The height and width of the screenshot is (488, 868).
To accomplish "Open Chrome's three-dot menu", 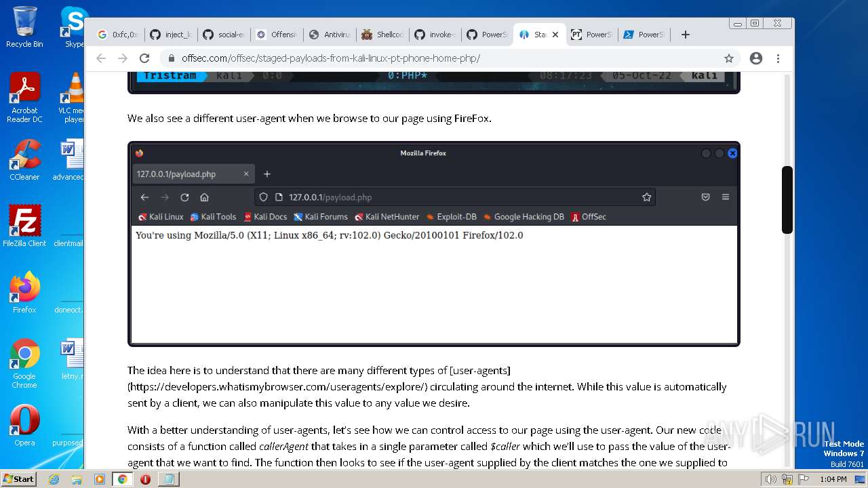I will coord(778,58).
